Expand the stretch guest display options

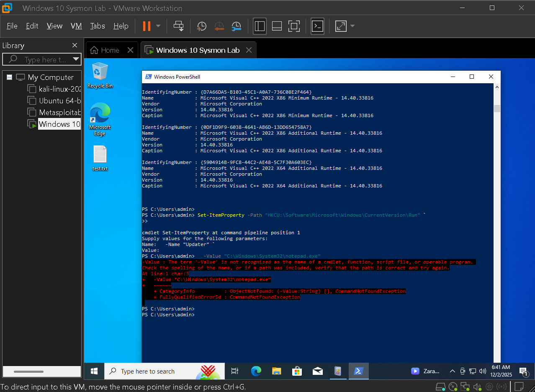coord(352,26)
